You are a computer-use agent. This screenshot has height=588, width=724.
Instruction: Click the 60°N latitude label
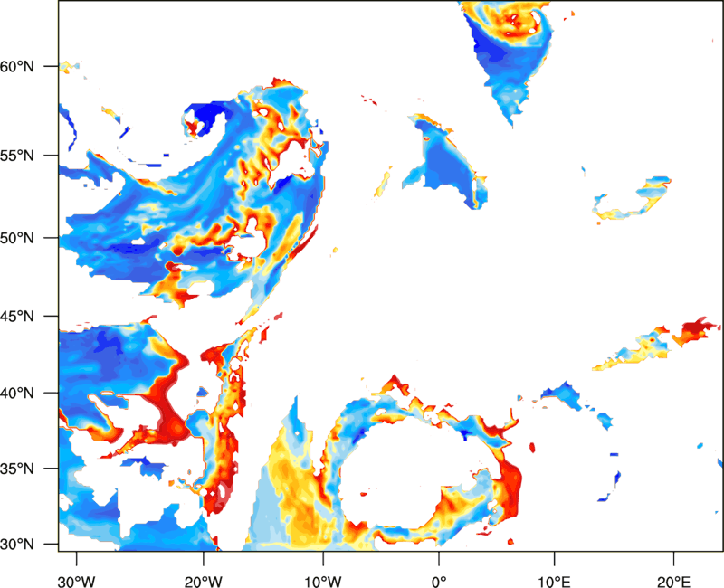click(x=17, y=66)
